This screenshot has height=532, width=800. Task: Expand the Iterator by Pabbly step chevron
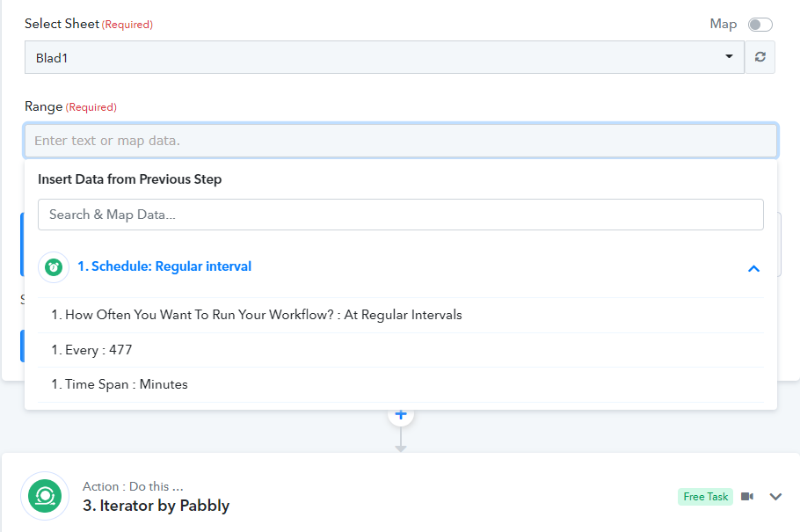tap(775, 496)
